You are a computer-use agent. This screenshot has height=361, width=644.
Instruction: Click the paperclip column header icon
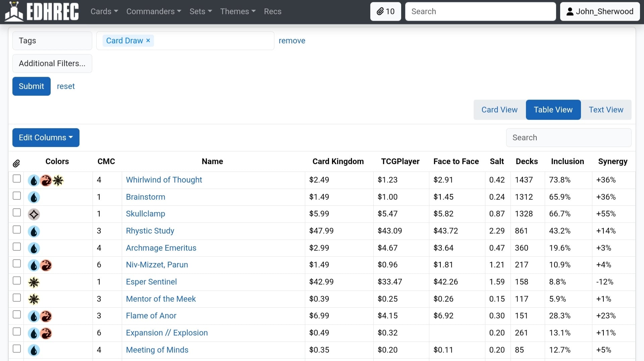pyautogui.click(x=16, y=163)
